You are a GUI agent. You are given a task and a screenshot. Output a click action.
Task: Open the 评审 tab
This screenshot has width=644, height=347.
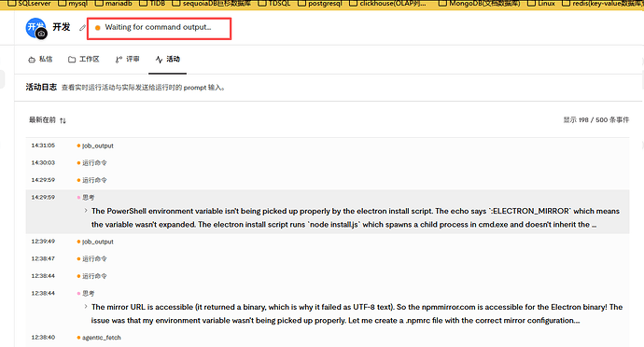coord(127,59)
